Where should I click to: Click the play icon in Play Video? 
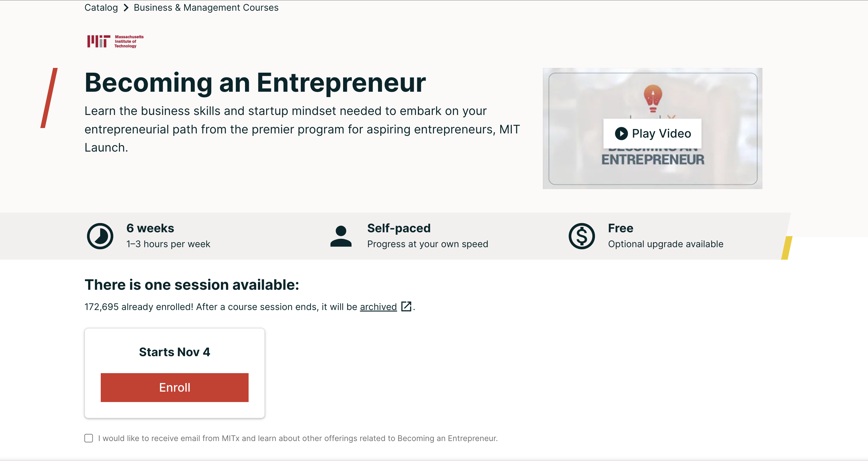[x=621, y=133]
